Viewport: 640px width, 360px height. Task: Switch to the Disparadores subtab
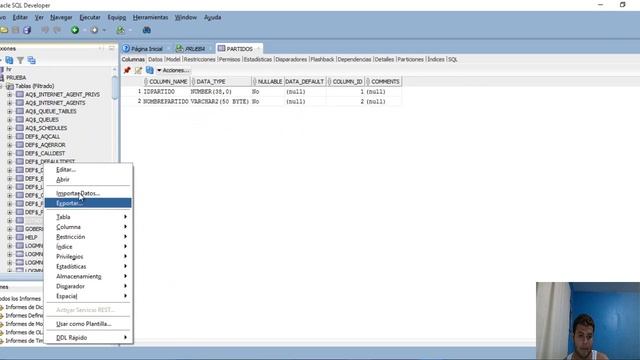pos(291,60)
